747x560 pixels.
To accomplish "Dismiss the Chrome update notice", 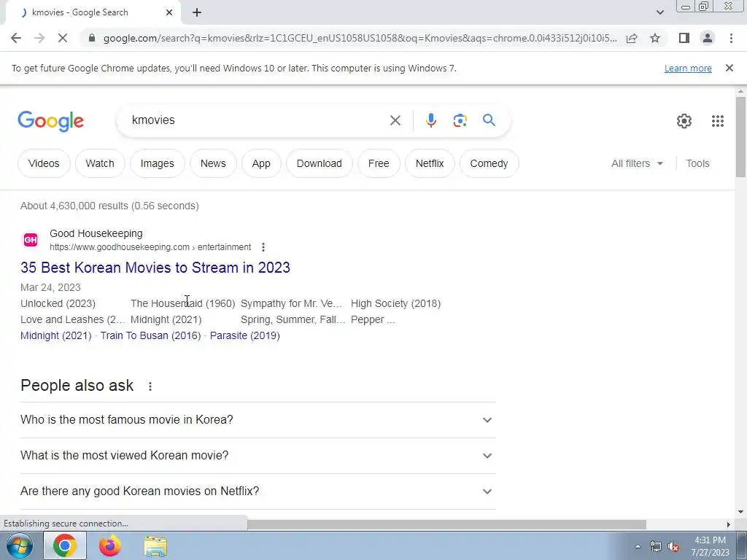I will point(729,68).
